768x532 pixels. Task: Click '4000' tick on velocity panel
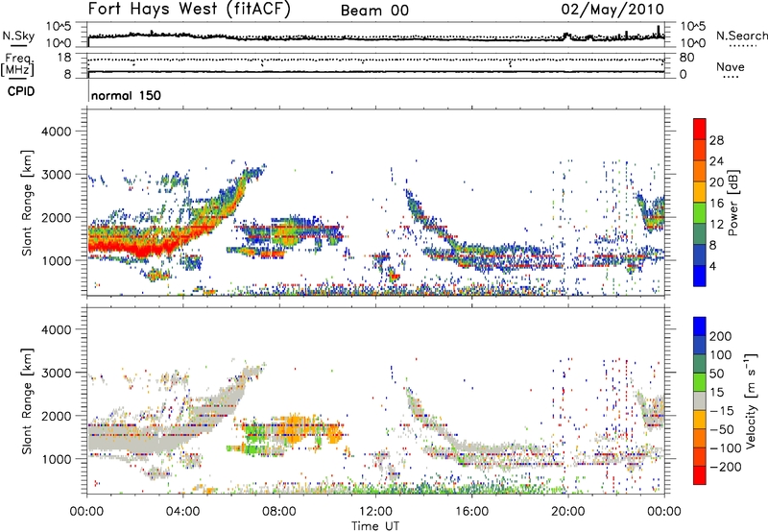56,329
